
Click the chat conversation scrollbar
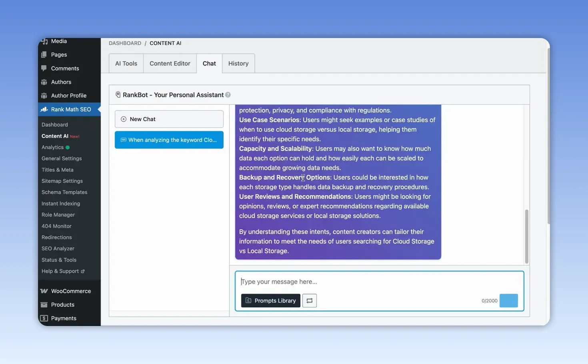(x=526, y=236)
